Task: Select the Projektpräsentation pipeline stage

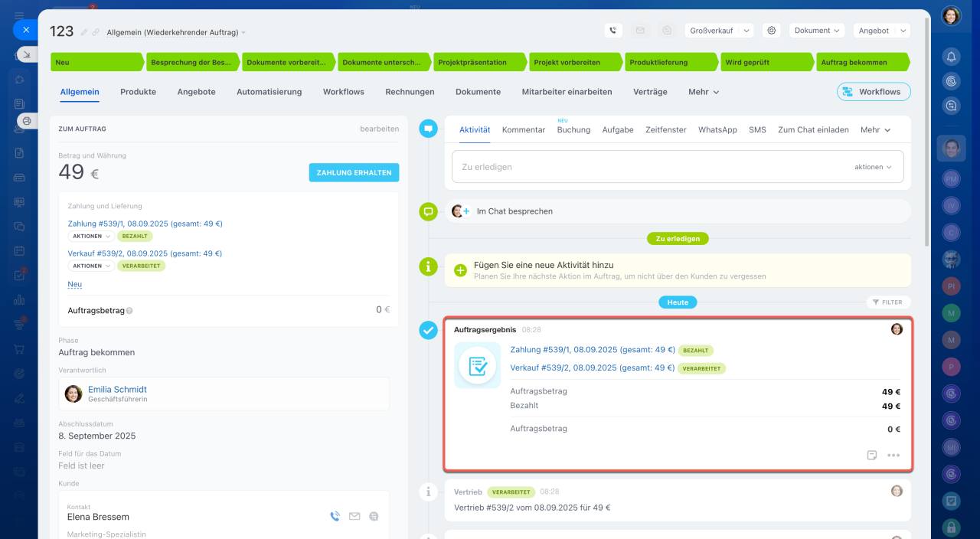Action: click(478, 62)
